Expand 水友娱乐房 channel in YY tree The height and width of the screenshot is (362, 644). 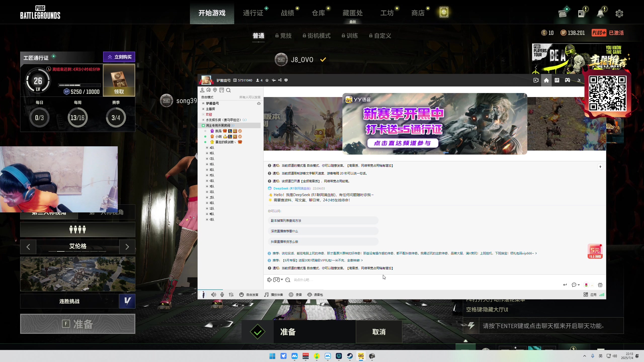click(203, 120)
